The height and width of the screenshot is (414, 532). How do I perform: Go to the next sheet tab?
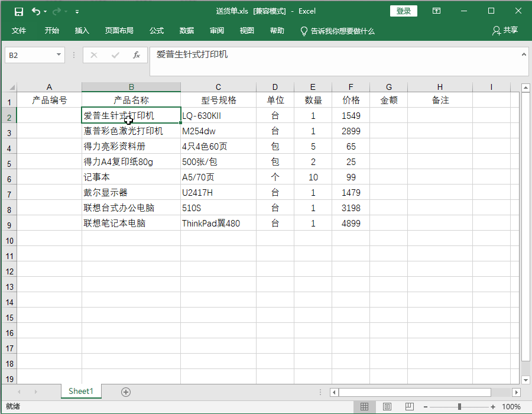[35, 392]
